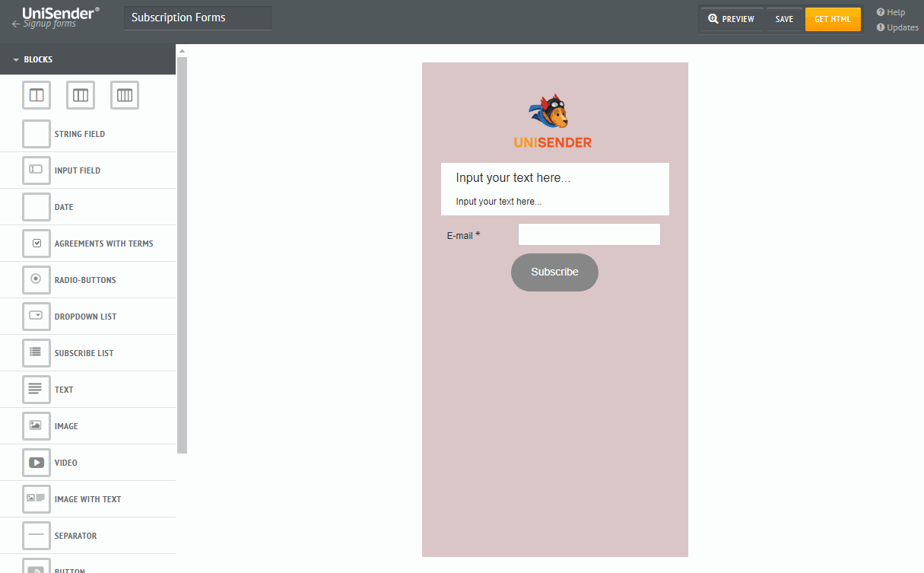Click the STRING FIELD label
Image resolution: width=924 pixels, height=573 pixels.
pos(80,134)
